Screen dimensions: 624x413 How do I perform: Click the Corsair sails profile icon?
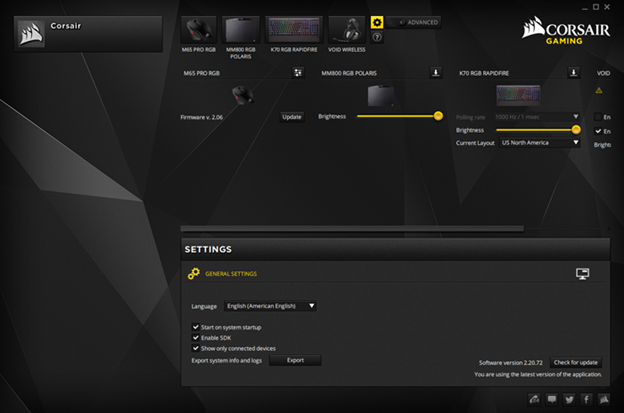(x=31, y=34)
